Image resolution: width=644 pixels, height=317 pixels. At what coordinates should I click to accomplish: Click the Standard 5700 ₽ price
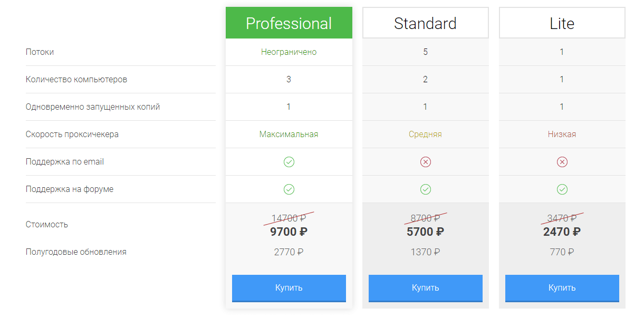tap(426, 232)
